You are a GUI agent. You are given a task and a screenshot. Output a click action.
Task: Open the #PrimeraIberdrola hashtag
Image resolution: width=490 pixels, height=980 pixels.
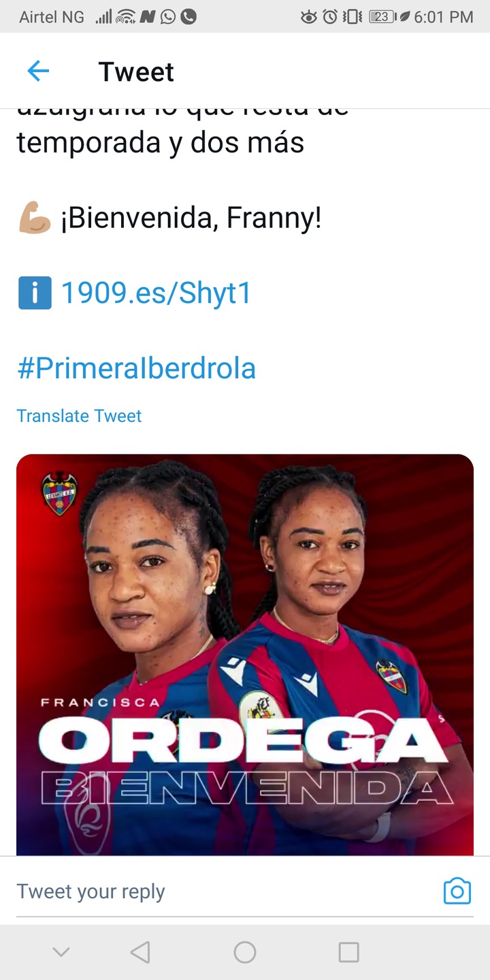click(x=136, y=368)
